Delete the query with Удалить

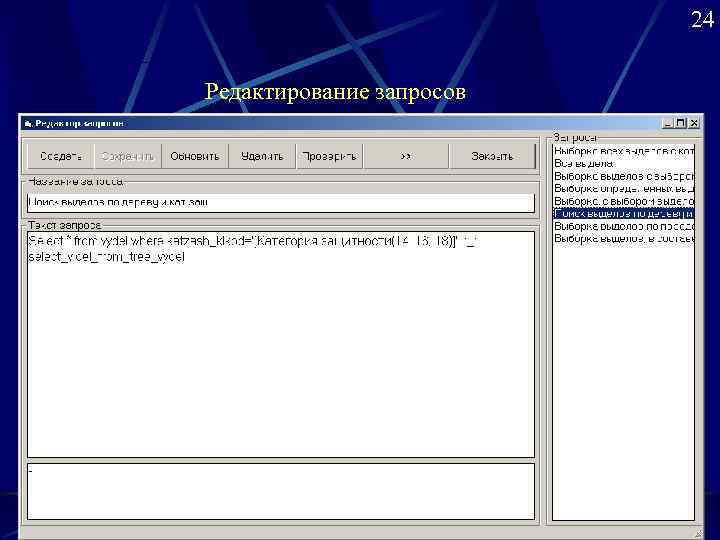pos(262,157)
